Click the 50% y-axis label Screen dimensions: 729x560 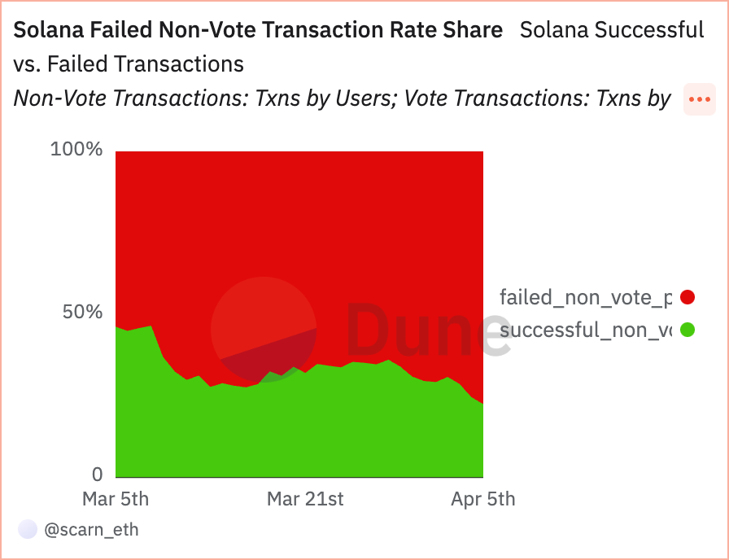pos(82,312)
